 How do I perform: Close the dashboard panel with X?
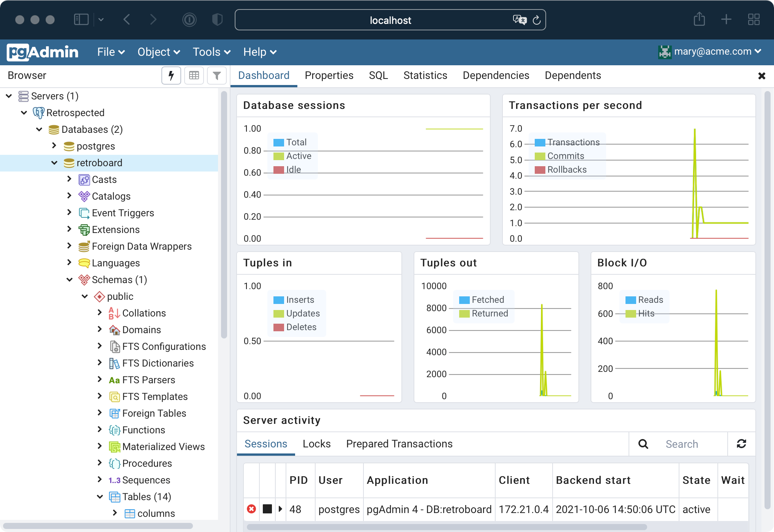(761, 76)
